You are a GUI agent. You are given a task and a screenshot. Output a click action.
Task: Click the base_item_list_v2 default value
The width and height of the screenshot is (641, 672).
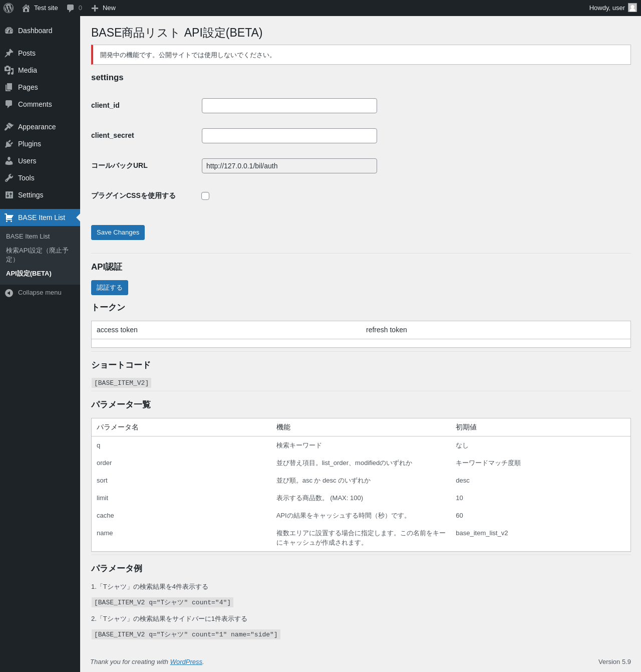tap(482, 533)
